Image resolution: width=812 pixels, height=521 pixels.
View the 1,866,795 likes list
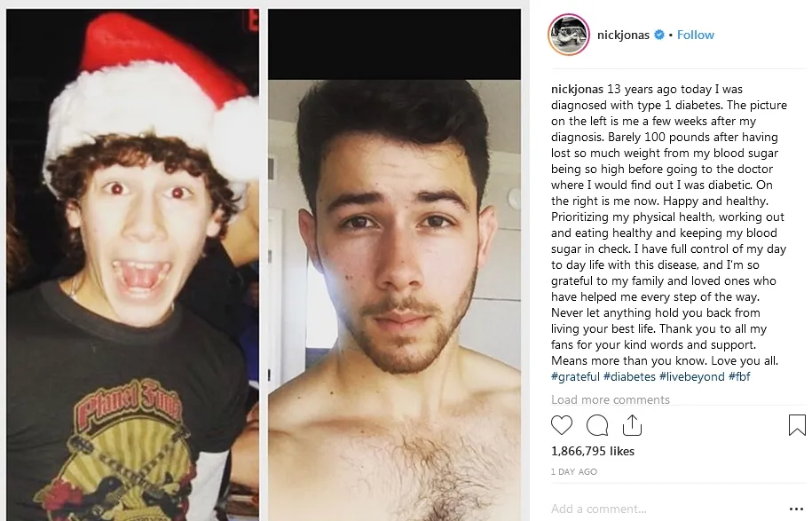click(x=593, y=451)
